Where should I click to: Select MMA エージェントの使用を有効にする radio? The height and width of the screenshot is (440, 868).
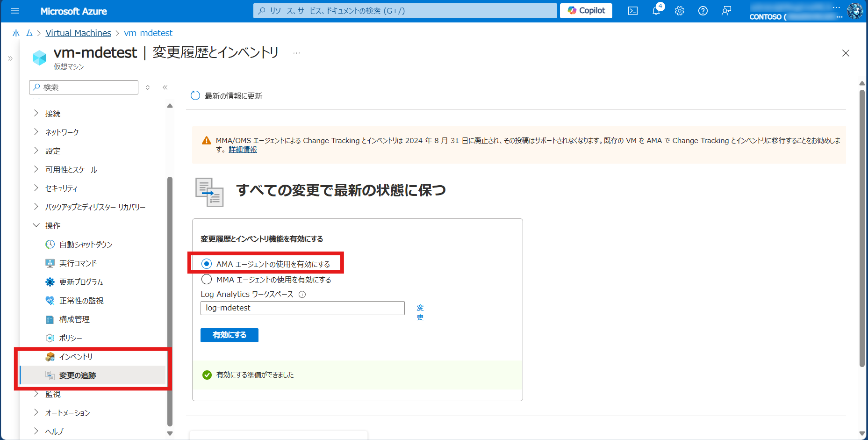pyautogui.click(x=207, y=280)
